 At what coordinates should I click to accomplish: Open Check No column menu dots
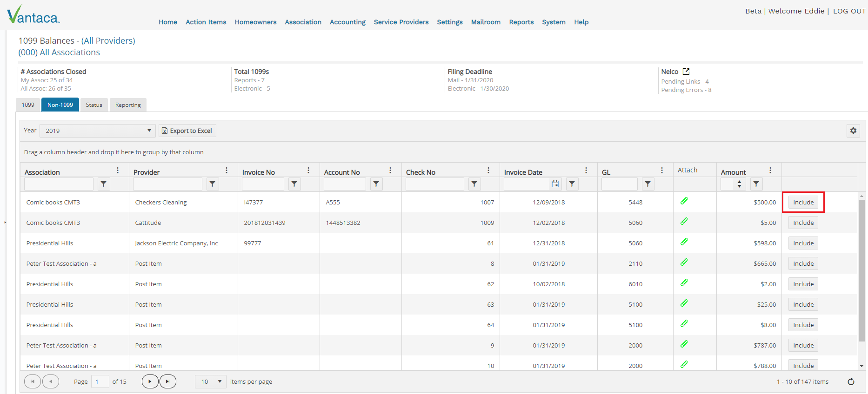point(488,171)
